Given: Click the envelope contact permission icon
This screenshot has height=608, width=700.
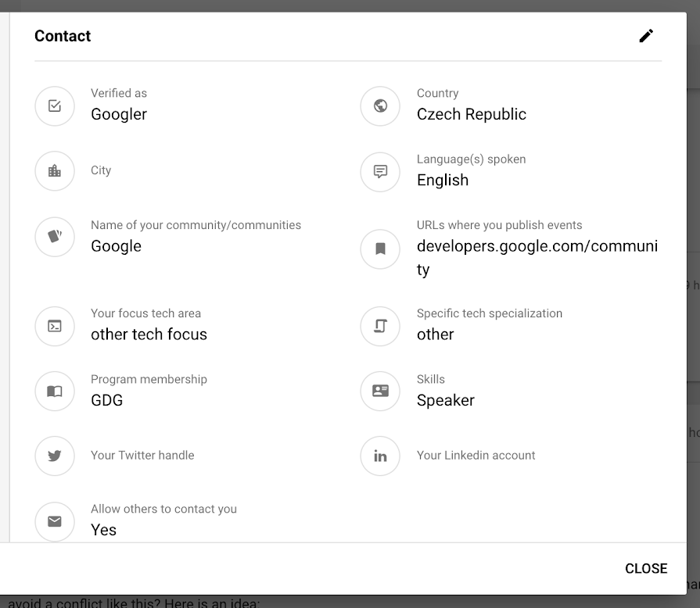Looking at the screenshot, I should 55,521.
